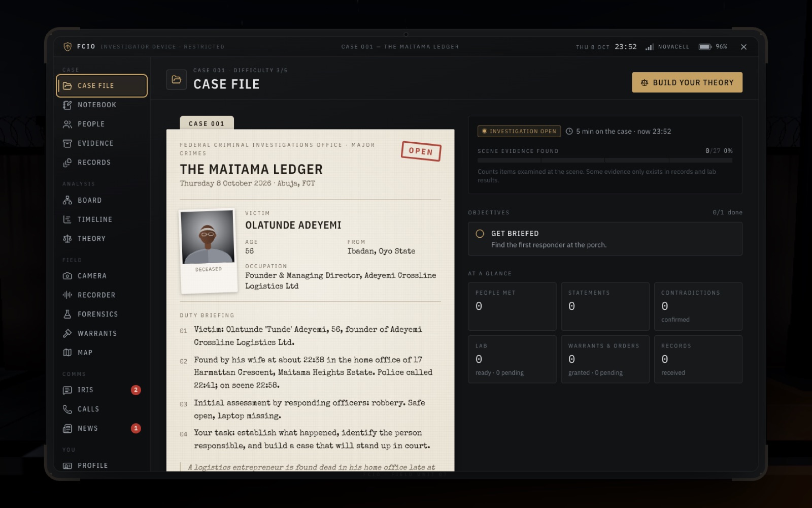Open the Map icon
Viewport: 812px width, 508px height.
point(67,353)
